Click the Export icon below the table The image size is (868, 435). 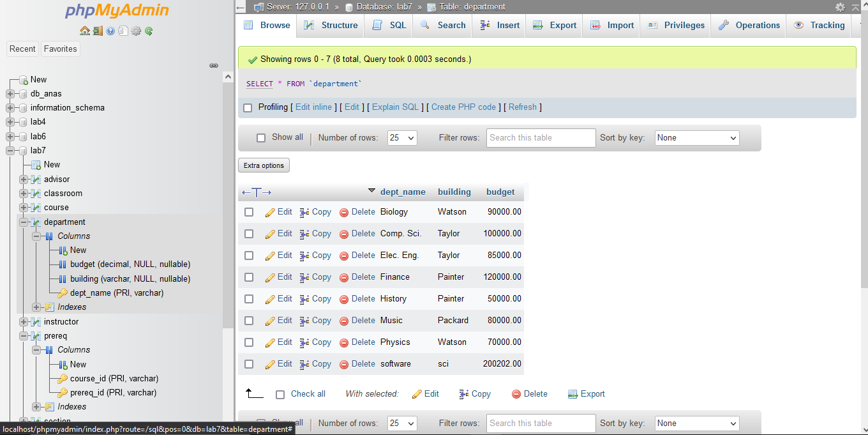click(x=572, y=394)
